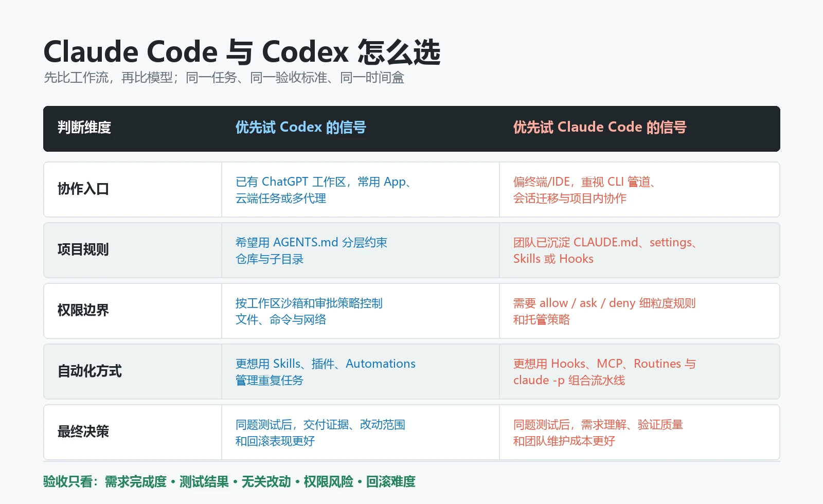Click the subtitle starting with '先比工作流'
This screenshot has height=504, width=823.
(x=224, y=78)
